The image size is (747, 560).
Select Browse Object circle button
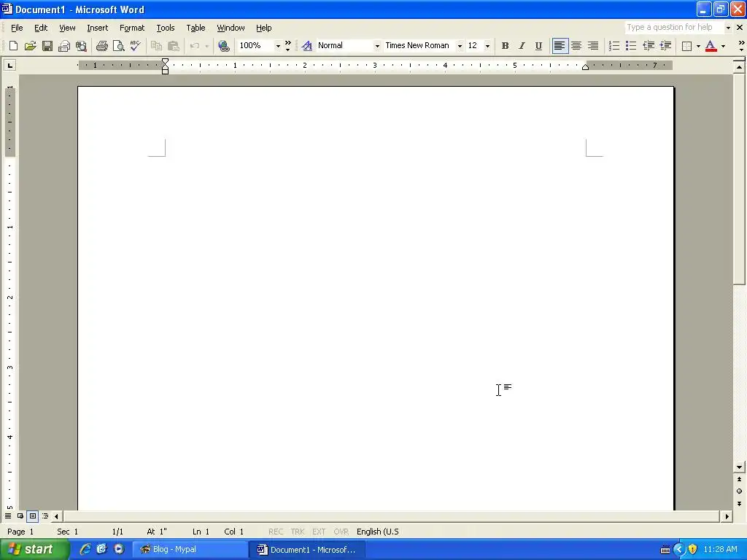point(739,491)
